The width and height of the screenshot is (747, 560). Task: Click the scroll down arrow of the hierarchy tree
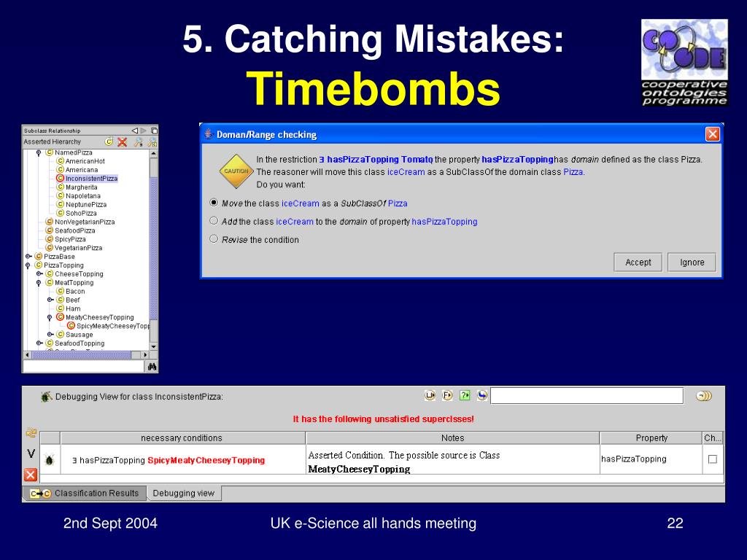tap(153, 346)
